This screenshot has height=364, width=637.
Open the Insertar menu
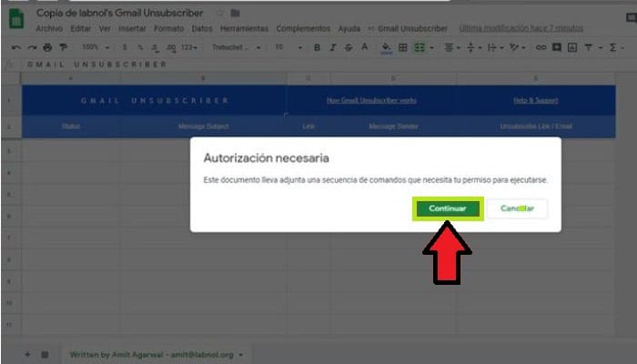132,28
